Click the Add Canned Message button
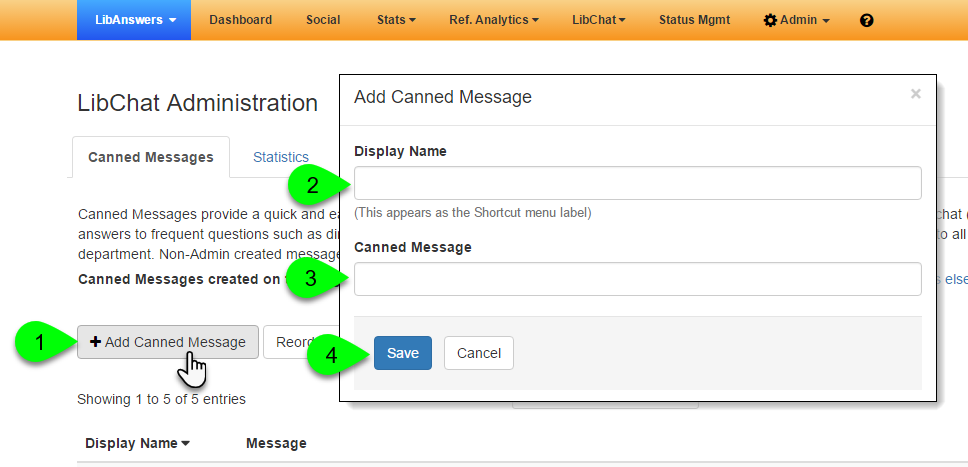Image resolution: width=968 pixels, height=467 pixels. pos(168,342)
